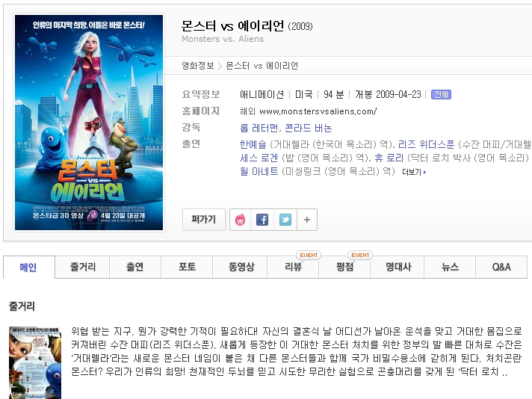Open actor 리즈 위더스푼 link
Viewport: 532px width, 399px height.
coord(426,144)
